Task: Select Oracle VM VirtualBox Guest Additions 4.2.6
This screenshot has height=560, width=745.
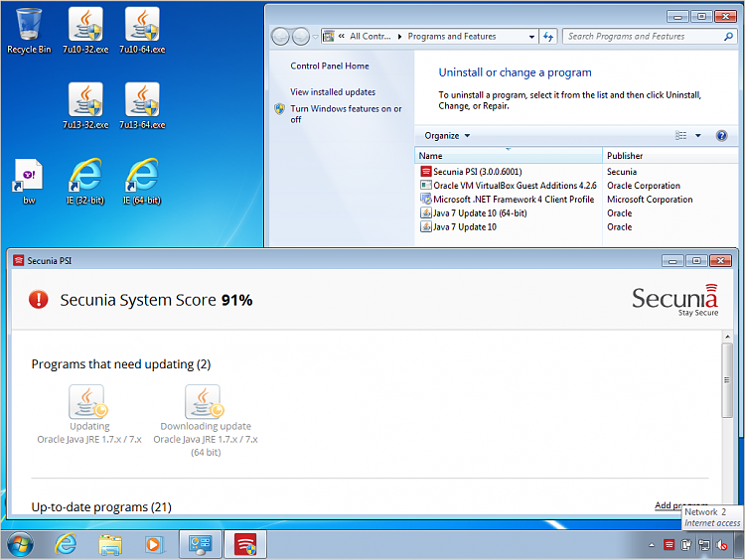Action: coord(515,186)
